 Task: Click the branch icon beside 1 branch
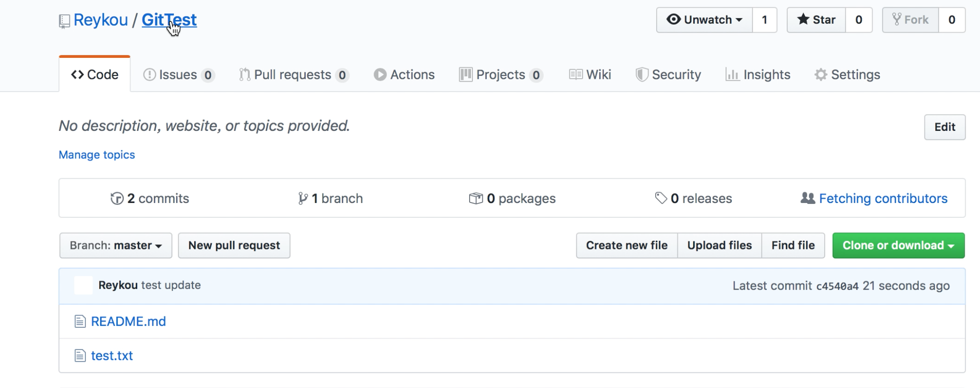302,198
